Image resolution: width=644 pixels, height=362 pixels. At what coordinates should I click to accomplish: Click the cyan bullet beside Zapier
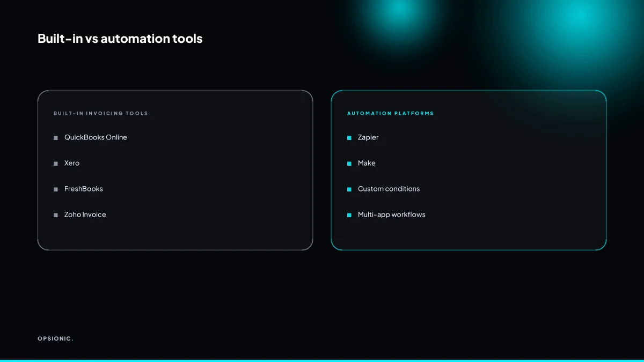tap(349, 138)
